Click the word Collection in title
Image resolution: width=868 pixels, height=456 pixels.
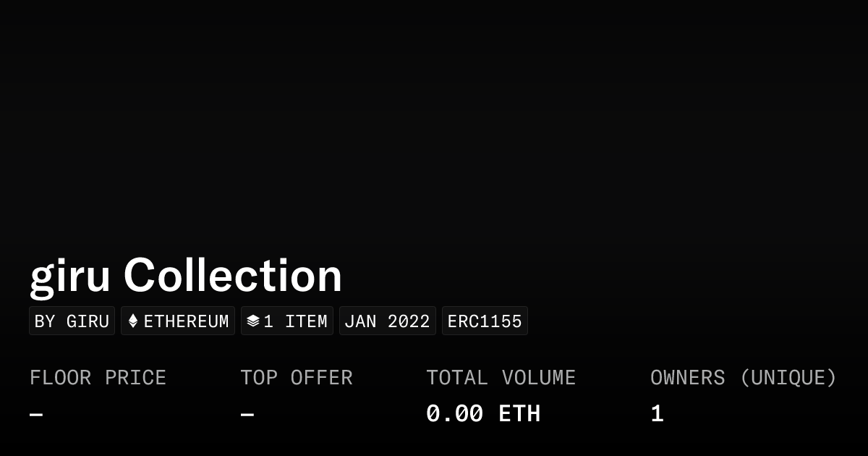232,276
